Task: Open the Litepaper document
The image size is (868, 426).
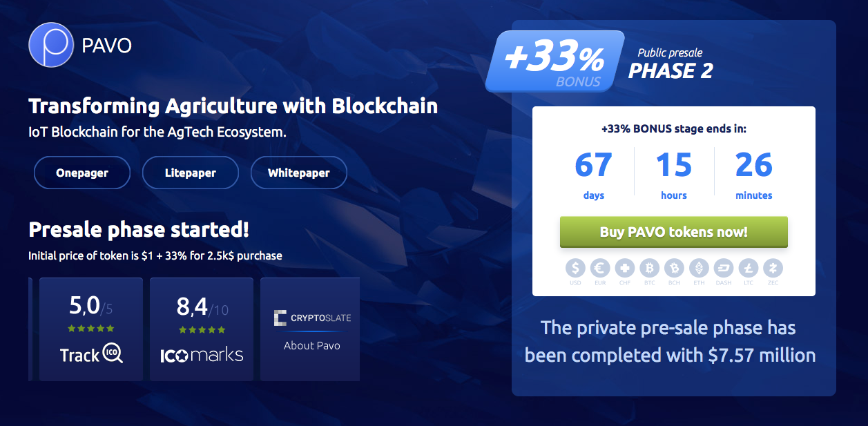Action: click(191, 173)
